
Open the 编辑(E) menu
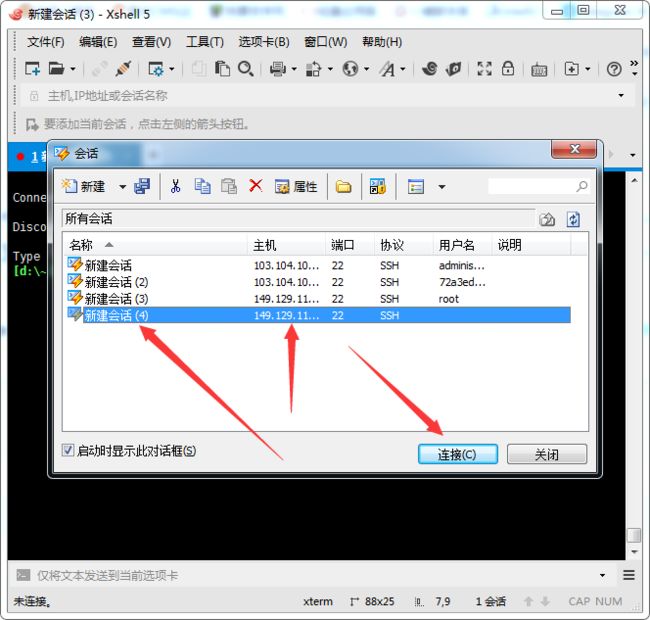coord(98,42)
